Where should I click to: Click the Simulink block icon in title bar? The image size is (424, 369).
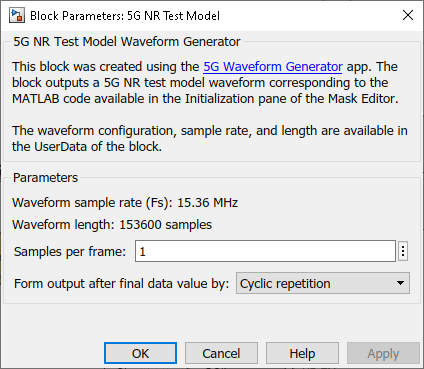click(17, 15)
